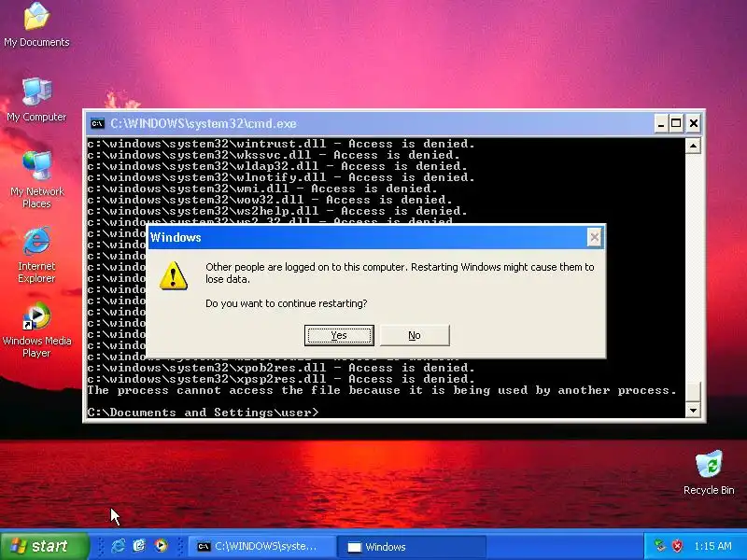747x560 pixels.
Task: Launch Internet Explorer from Quick Launch
Action: (118, 546)
